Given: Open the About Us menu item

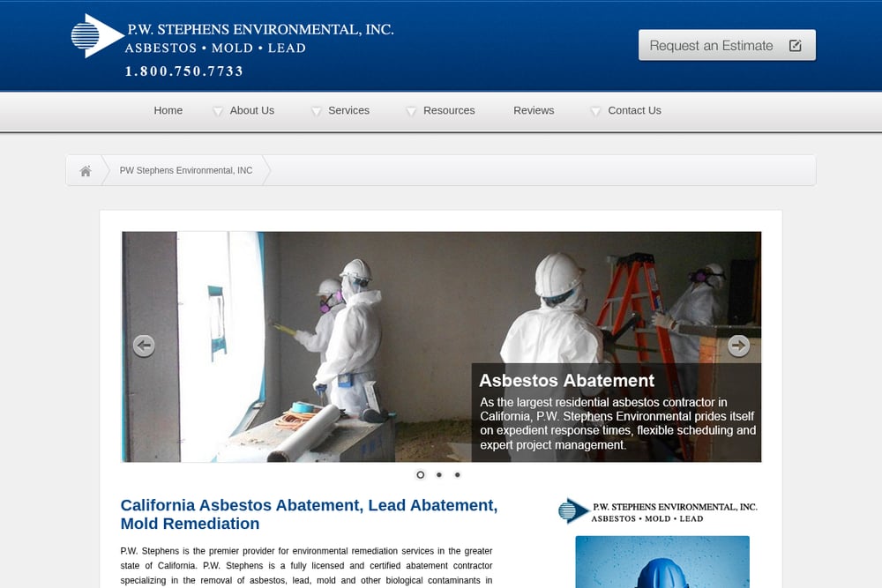Looking at the screenshot, I should coord(252,111).
